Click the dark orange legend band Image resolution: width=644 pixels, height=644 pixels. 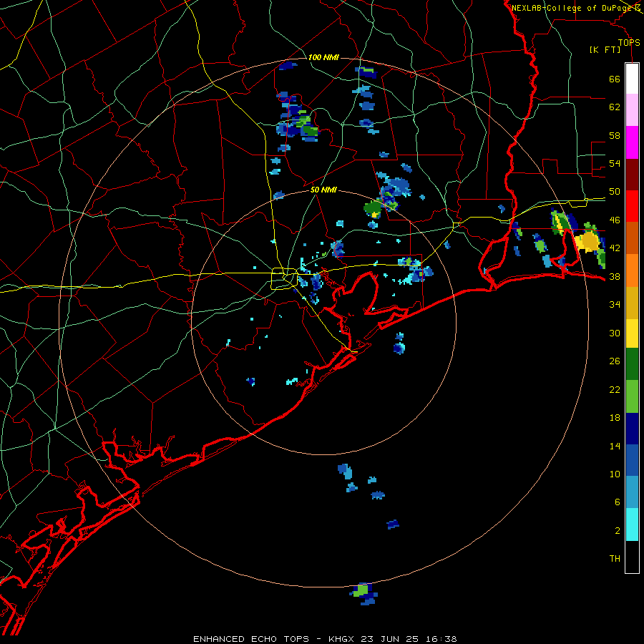(632, 238)
